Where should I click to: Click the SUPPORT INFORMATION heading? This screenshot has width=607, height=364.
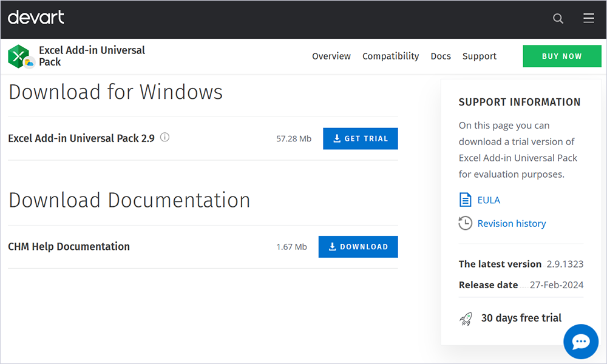[x=520, y=102]
